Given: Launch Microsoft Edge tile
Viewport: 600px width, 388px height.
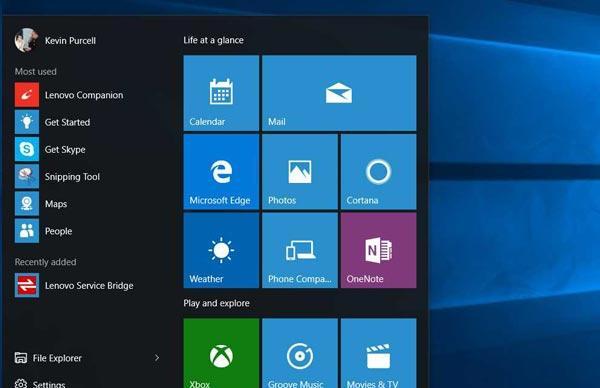Looking at the screenshot, I should point(221,172).
